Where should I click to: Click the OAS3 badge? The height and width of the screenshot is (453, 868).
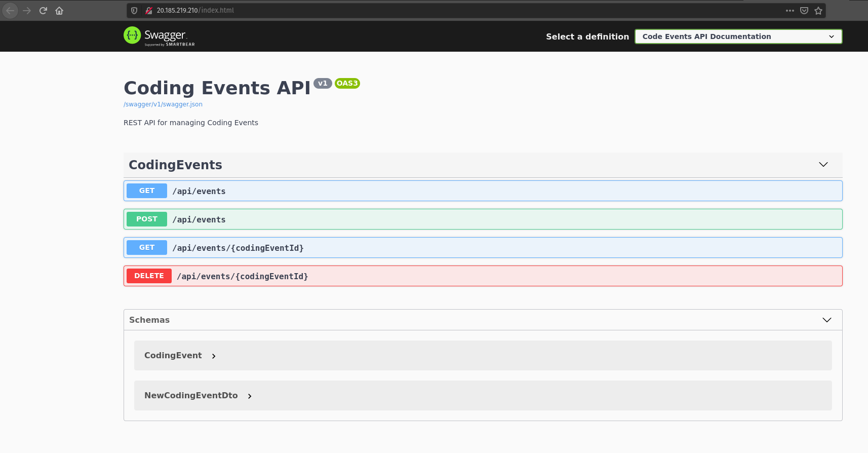347,83
